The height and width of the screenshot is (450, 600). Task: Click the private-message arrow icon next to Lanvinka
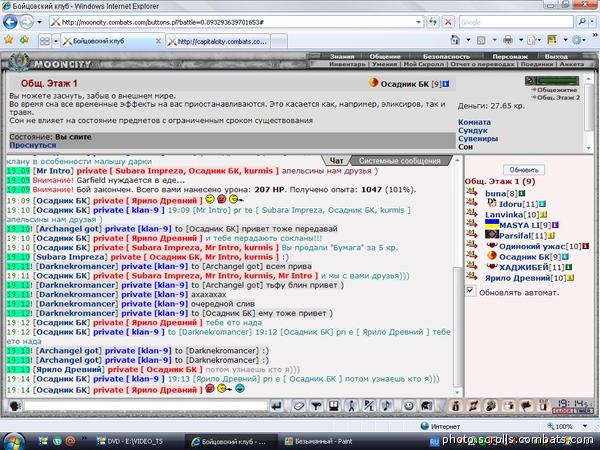coord(471,213)
